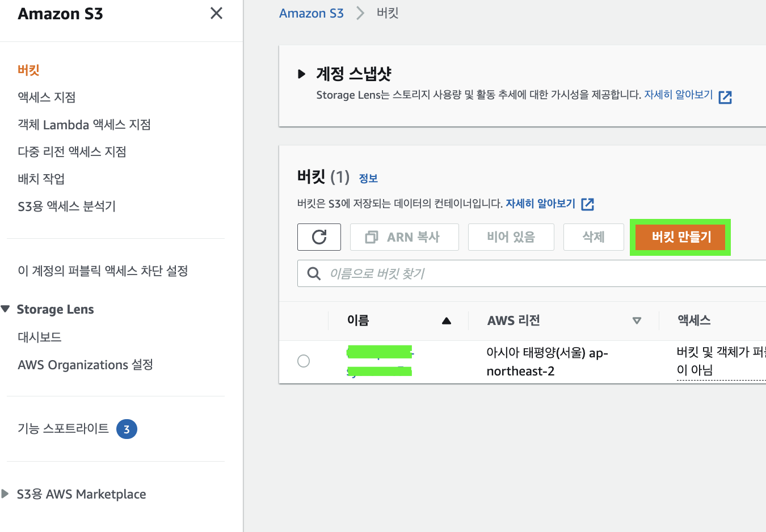
Task: Open external link icon beside 버킷 자세히 알아보기
Action: (x=588, y=204)
